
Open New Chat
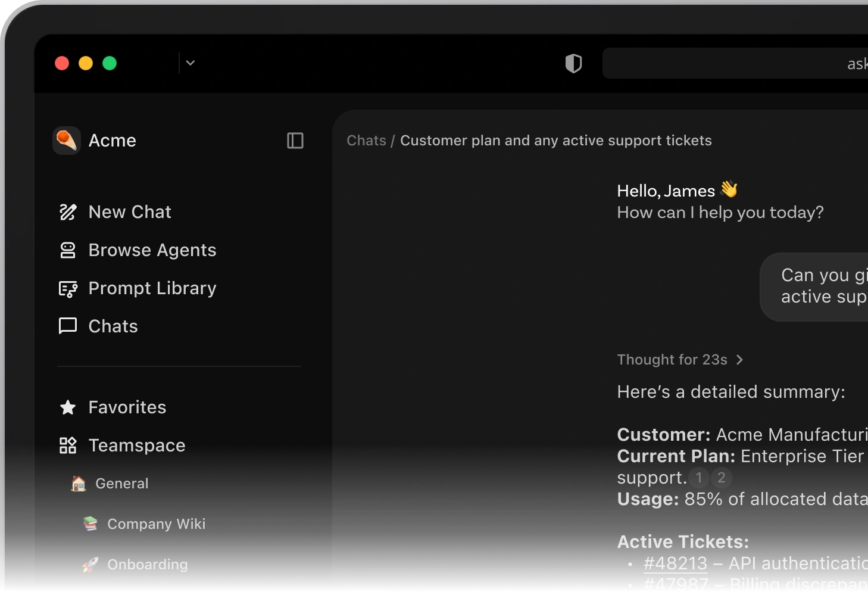(130, 212)
